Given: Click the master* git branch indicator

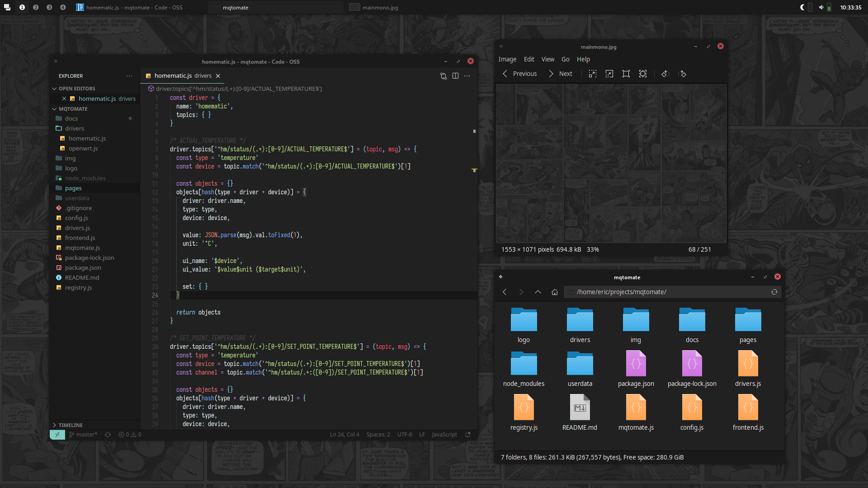Looking at the screenshot, I should tap(83, 435).
